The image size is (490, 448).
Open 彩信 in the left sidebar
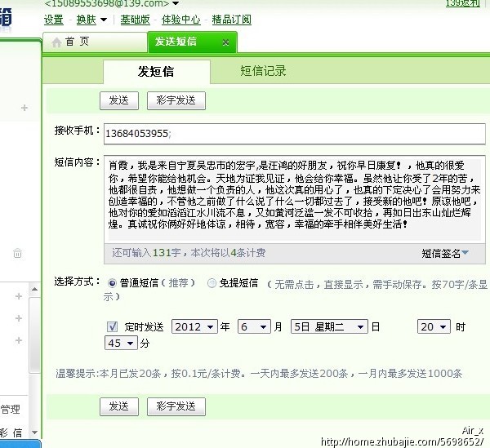(x=11, y=432)
